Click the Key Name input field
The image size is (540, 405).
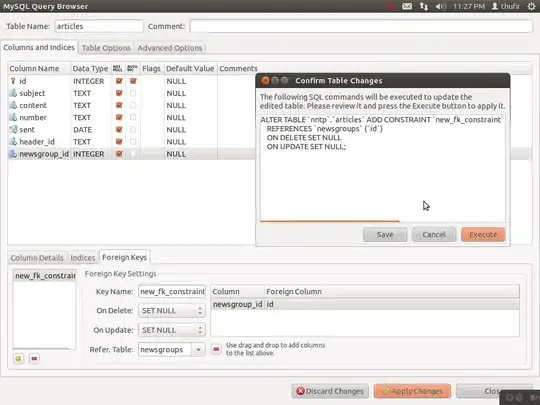point(172,291)
